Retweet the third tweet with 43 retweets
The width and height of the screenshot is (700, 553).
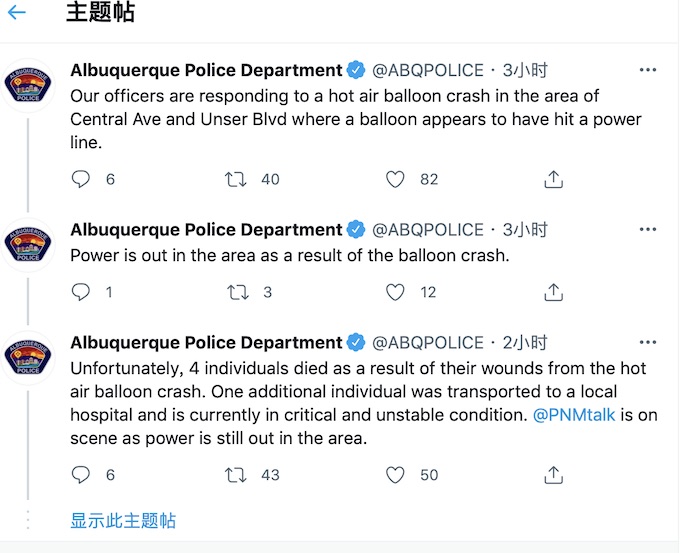(x=235, y=474)
